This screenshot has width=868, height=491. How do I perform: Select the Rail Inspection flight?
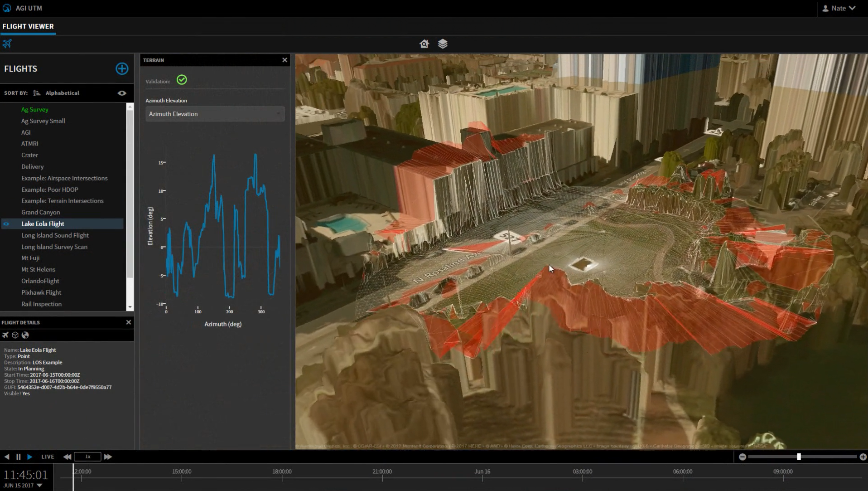[41, 304]
